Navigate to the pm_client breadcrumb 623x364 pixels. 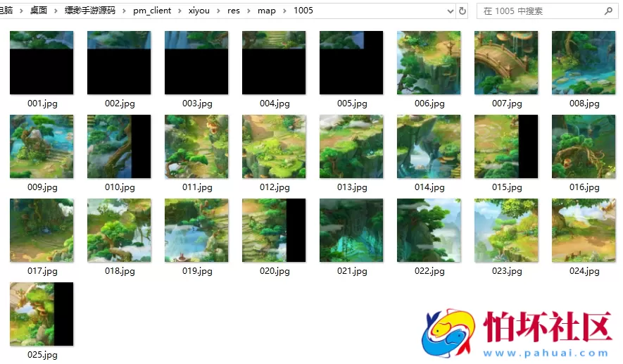[151, 11]
